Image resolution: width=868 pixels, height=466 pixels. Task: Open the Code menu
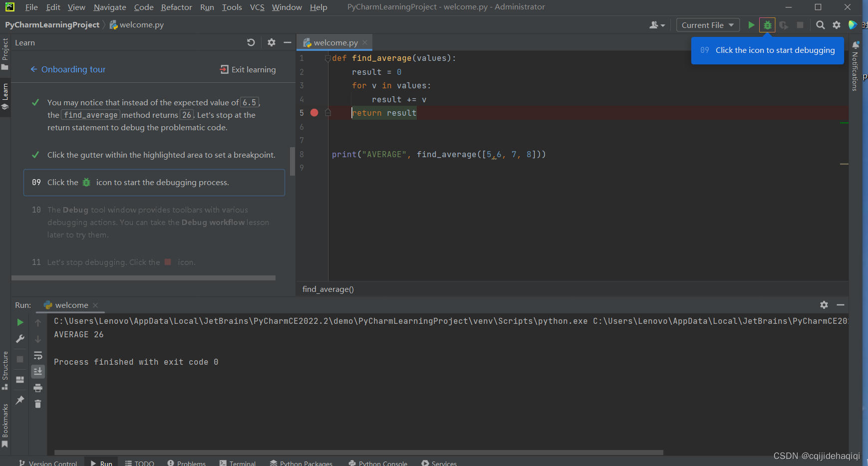[144, 7]
